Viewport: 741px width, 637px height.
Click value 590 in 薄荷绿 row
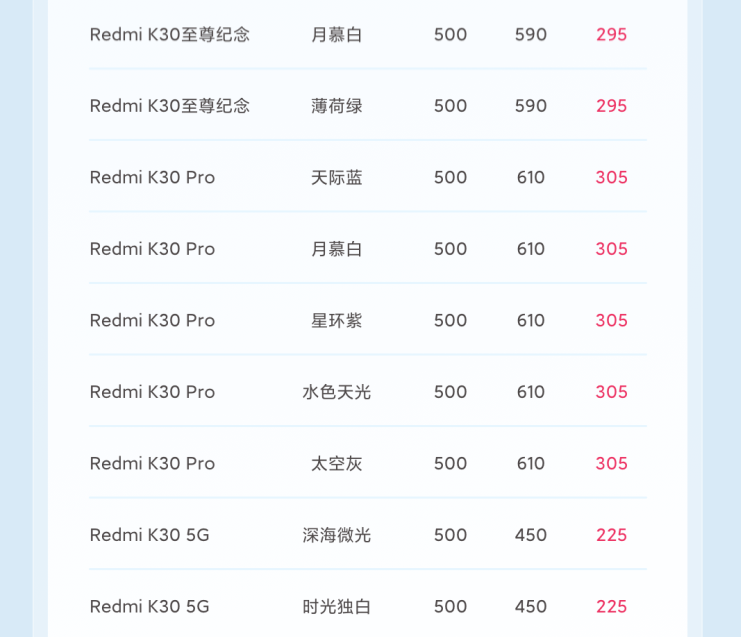pos(531,106)
